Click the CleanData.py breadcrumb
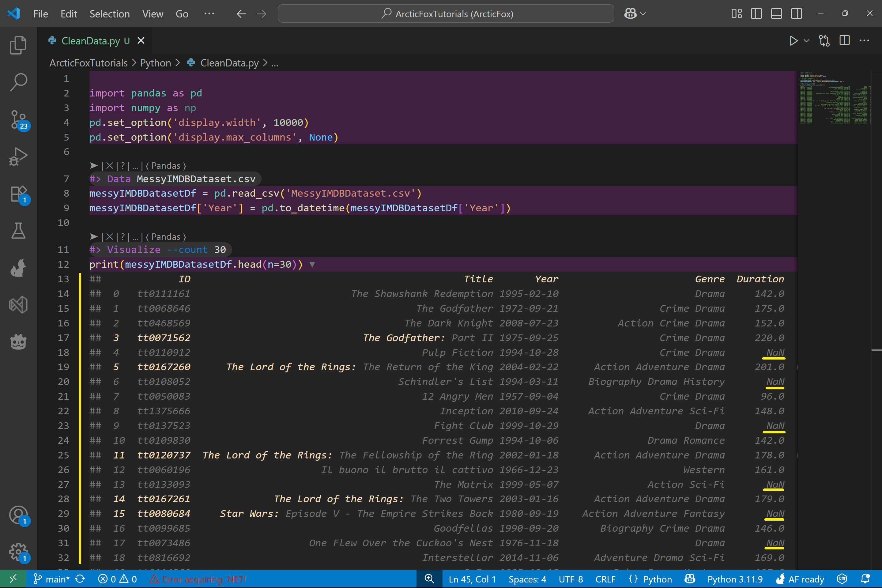 229,63
